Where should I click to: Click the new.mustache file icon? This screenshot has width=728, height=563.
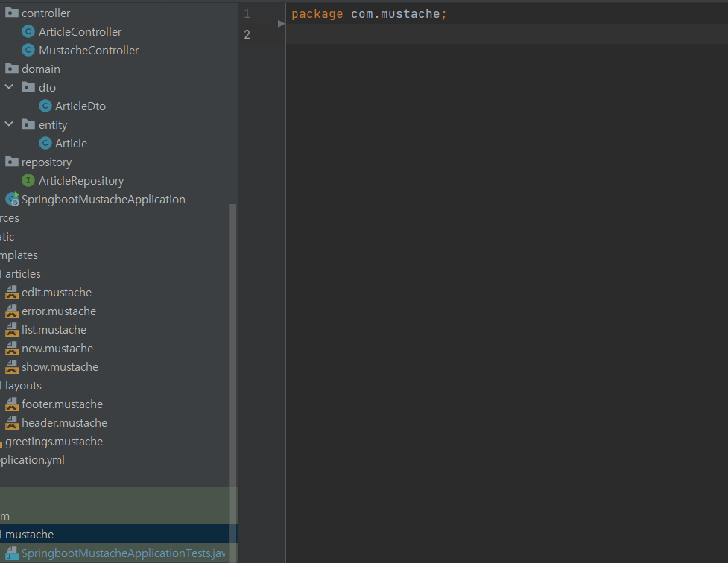pyautogui.click(x=12, y=348)
